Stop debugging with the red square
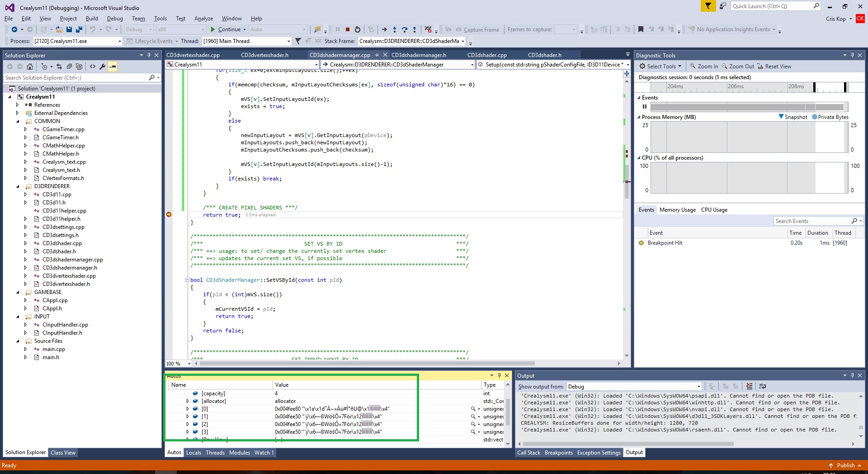This screenshot has width=868, height=474. [347, 29]
